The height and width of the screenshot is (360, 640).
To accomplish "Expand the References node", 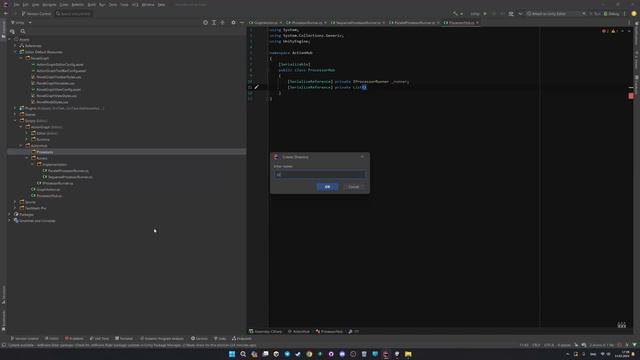I will pyautogui.click(x=16, y=46).
